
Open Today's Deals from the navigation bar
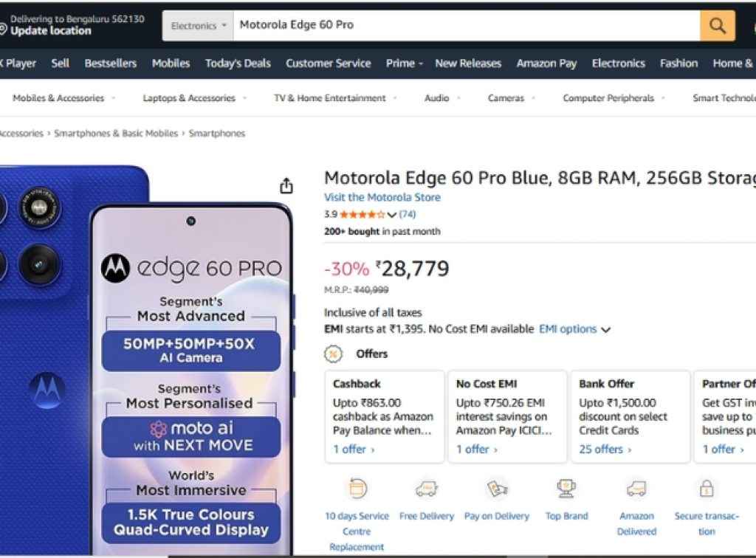[x=237, y=63]
